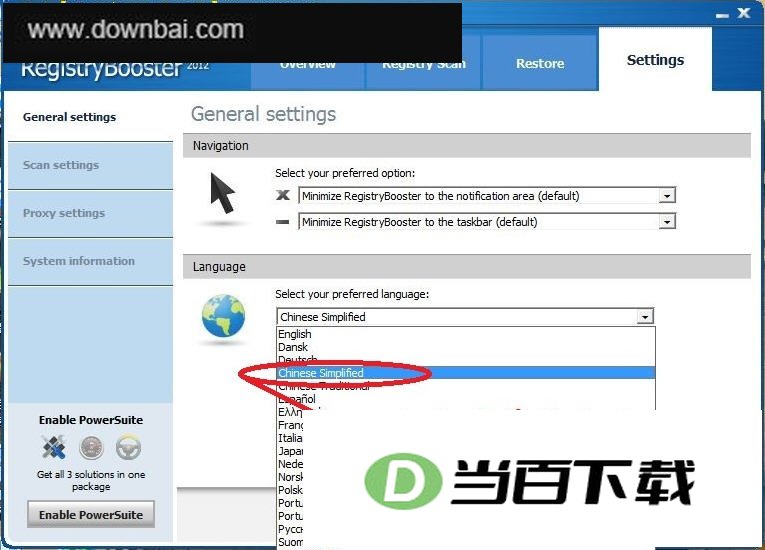Viewport: 765px width, 550px height.
Task: Select General settings in the sidebar
Action: coord(69,117)
